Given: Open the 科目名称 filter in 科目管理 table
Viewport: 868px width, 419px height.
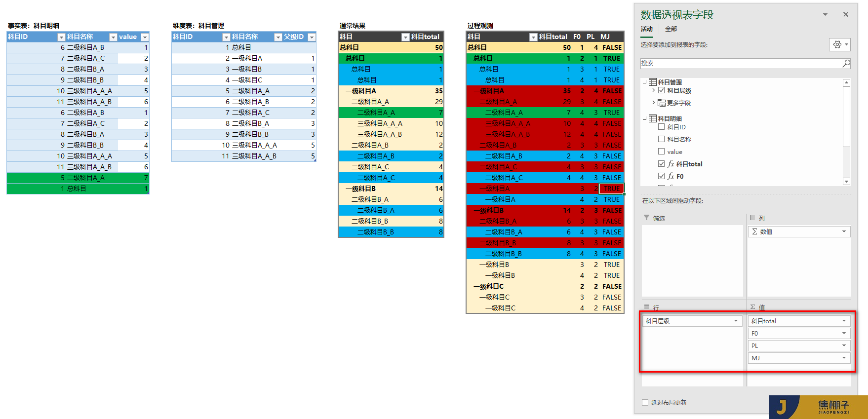Looking at the screenshot, I should [278, 37].
